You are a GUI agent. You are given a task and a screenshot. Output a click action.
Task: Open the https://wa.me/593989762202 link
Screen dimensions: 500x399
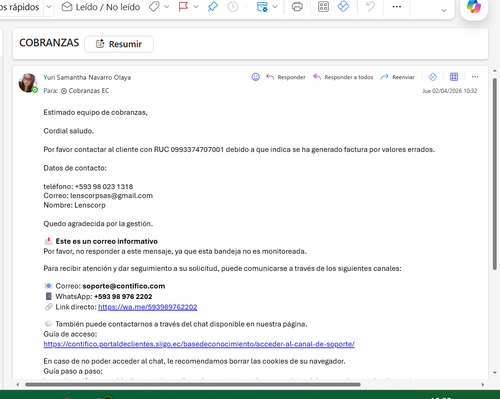click(x=148, y=307)
